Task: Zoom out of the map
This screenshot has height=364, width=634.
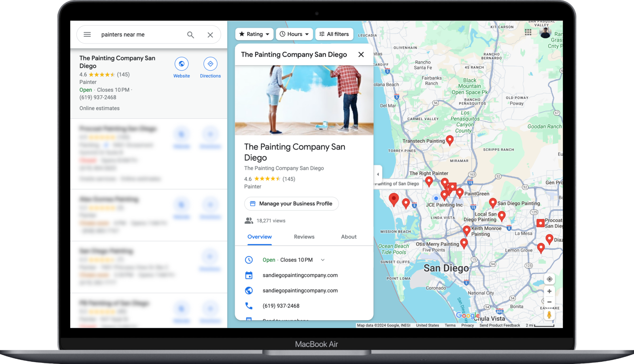Action: pos(549,302)
